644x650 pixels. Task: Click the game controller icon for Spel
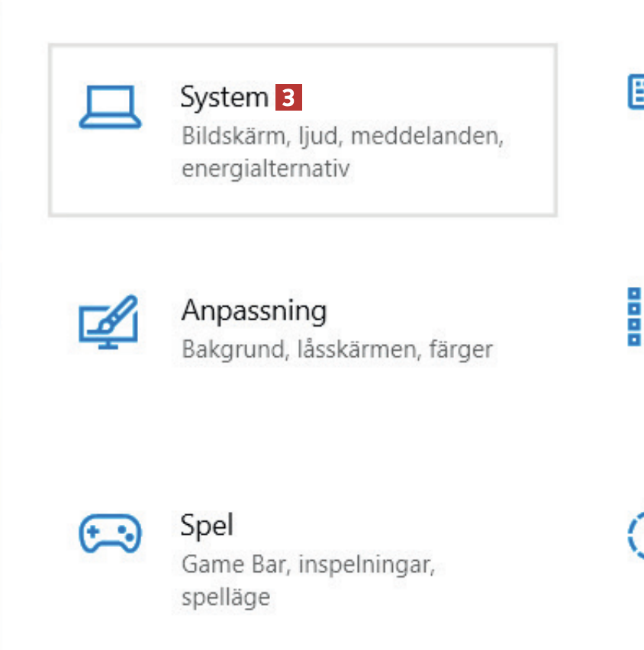point(110,533)
